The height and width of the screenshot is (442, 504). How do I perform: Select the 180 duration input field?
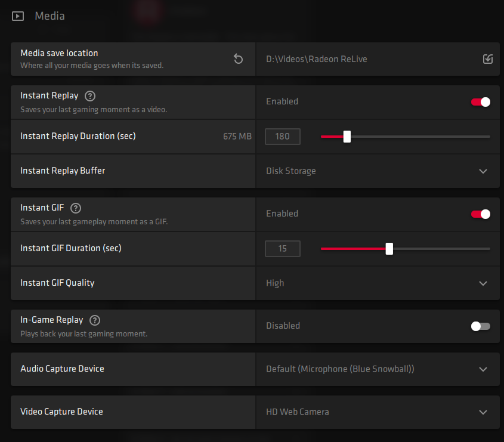282,137
